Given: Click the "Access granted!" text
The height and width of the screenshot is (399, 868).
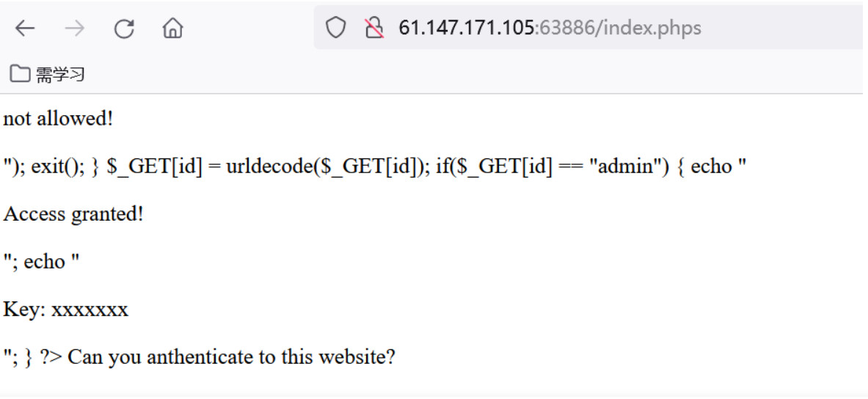Looking at the screenshot, I should 73,214.
